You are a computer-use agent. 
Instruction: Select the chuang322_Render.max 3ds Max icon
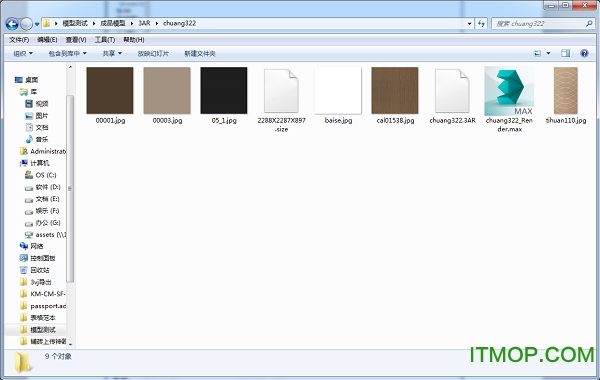pyautogui.click(x=509, y=91)
